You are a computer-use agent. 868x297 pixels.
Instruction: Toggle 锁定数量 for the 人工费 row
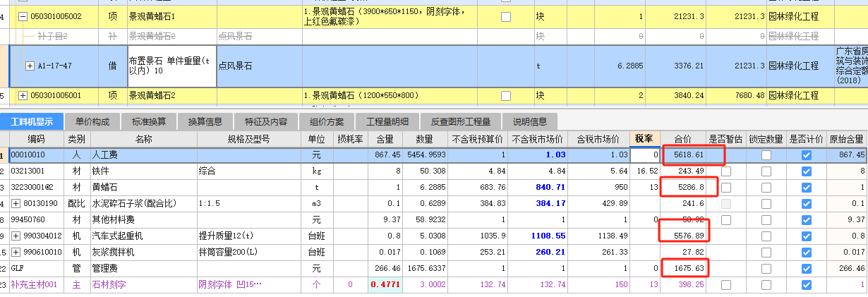point(766,154)
